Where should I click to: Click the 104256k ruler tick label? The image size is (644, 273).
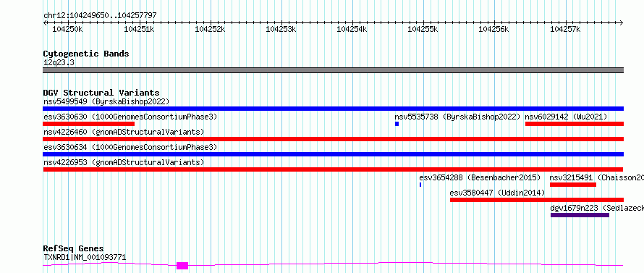[494, 29]
